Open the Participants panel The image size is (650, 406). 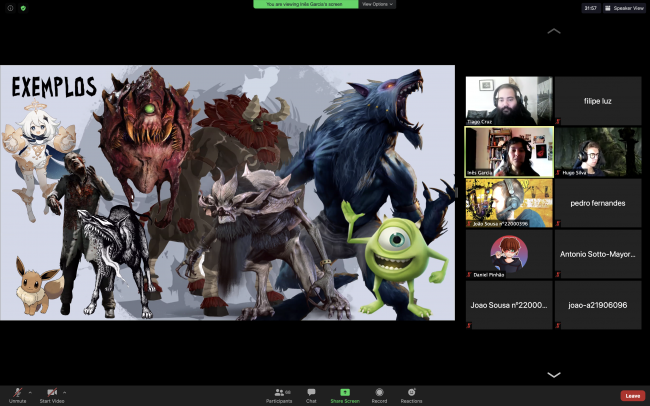point(280,392)
